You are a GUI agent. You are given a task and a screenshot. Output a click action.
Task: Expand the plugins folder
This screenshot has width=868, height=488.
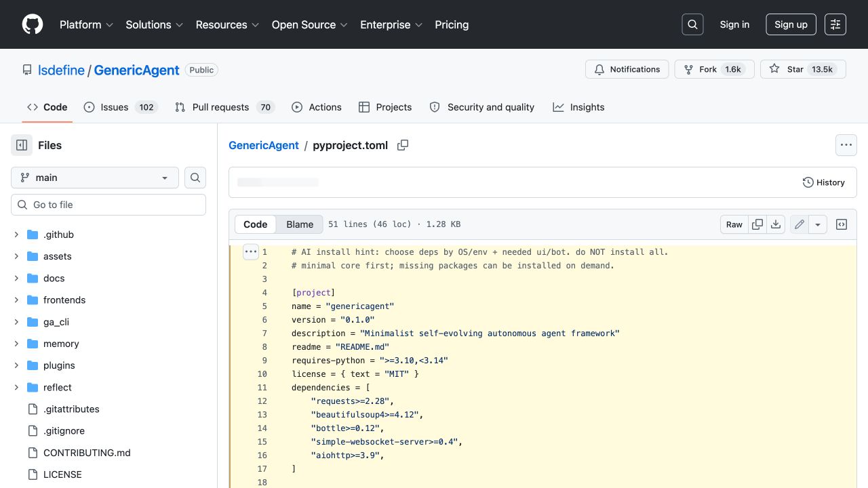tap(16, 365)
